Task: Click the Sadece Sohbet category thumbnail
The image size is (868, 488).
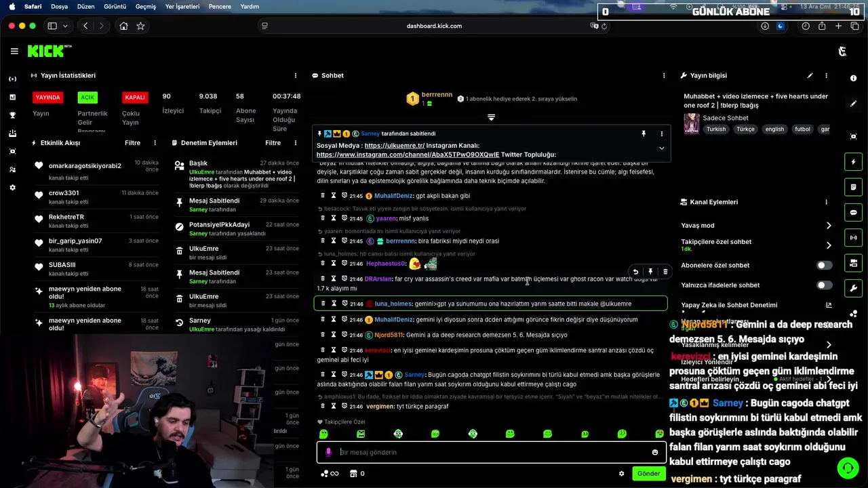Action: coord(691,123)
